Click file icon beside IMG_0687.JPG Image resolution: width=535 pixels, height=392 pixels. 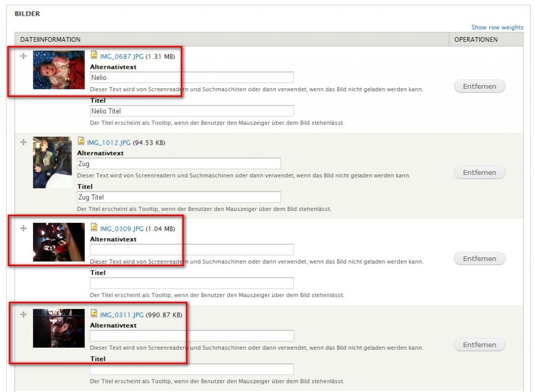click(x=94, y=55)
